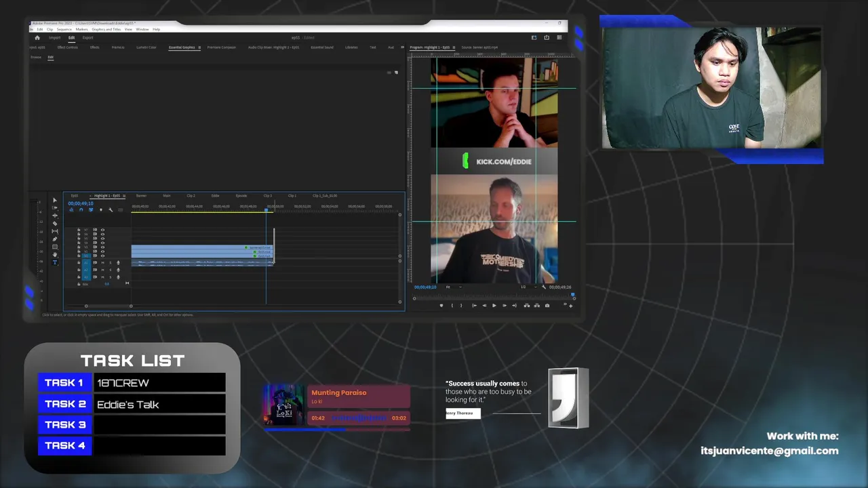Open the Window menu
868x488 pixels.
[142, 29]
